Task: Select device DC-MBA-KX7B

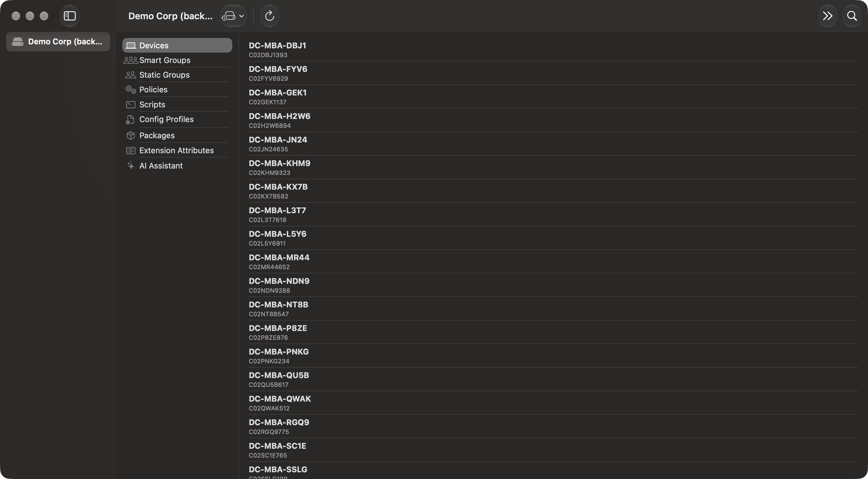Action: tap(553, 191)
